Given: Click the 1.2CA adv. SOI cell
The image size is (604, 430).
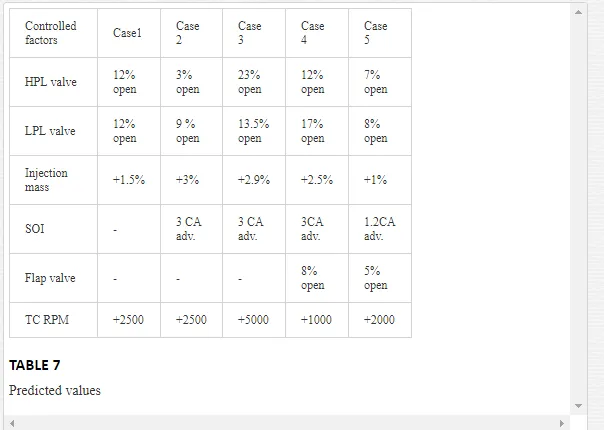Looking at the screenshot, I should (x=380, y=229).
